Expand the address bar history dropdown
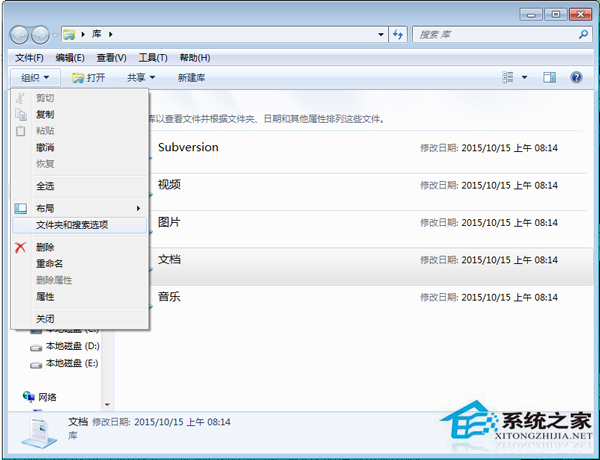The height and width of the screenshot is (460, 600). point(381,35)
